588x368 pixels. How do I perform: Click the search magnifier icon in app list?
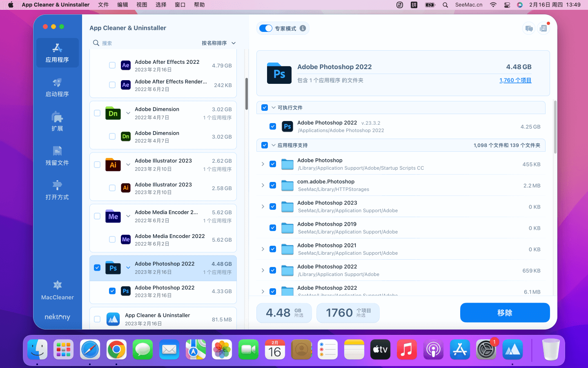coord(96,43)
